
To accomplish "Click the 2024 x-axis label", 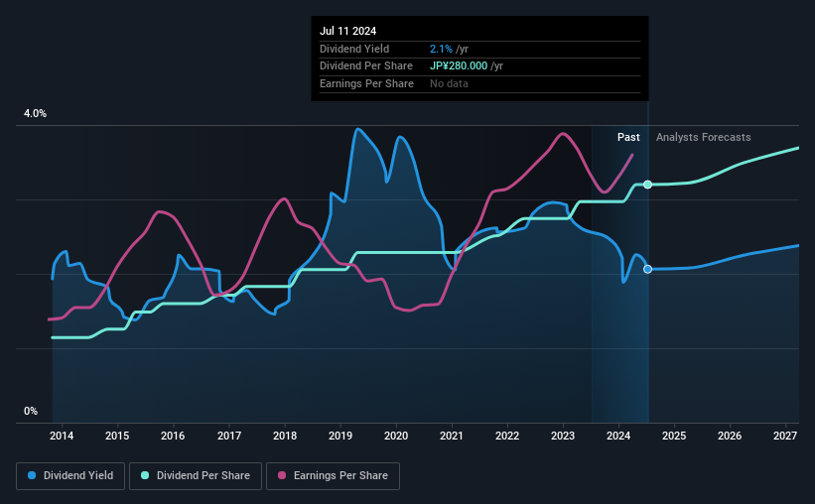I will (x=618, y=436).
